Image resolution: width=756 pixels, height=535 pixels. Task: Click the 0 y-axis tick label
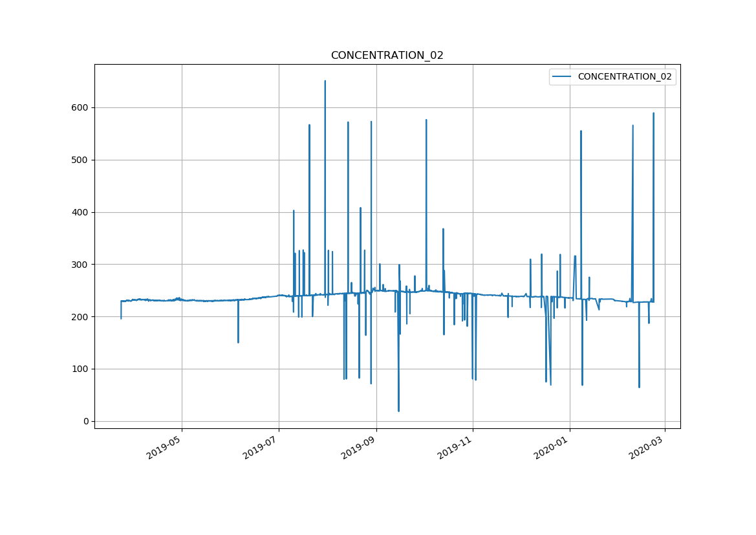point(85,422)
